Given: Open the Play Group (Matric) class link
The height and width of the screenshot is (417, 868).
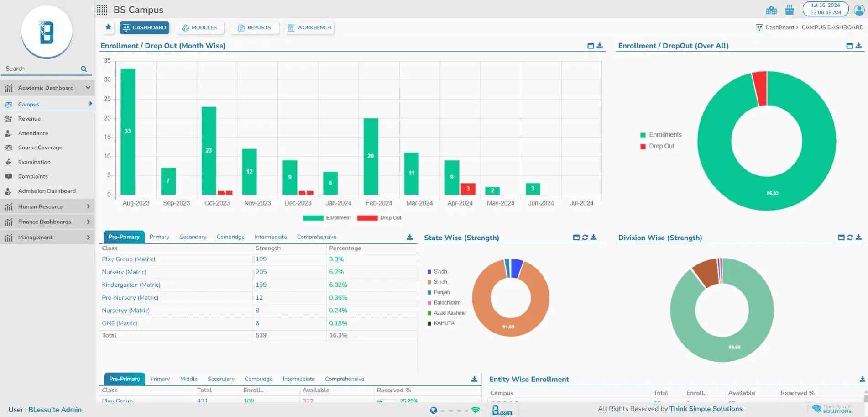Looking at the screenshot, I should (x=129, y=259).
